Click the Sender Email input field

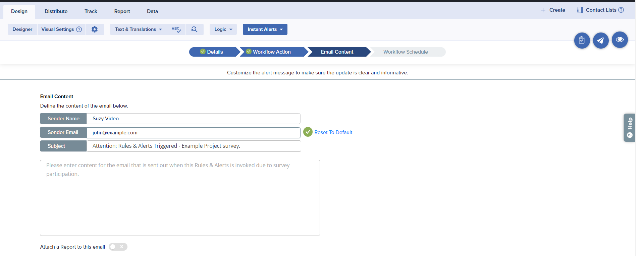[193, 133]
